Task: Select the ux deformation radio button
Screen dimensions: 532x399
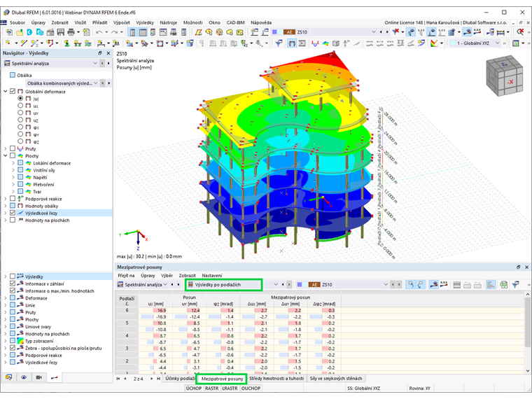Action: pos(20,106)
